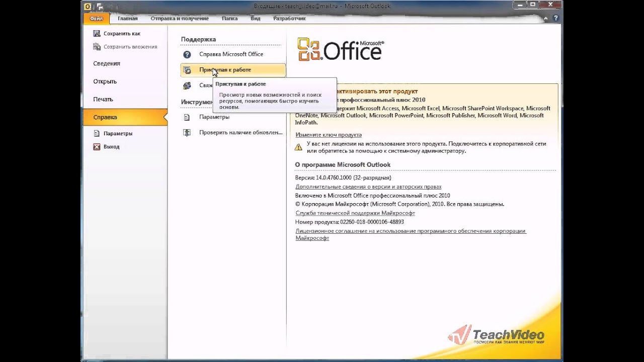The width and height of the screenshot is (644, 362).
Task: Open Параметры under Инструменты
Action: pyautogui.click(x=214, y=117)
